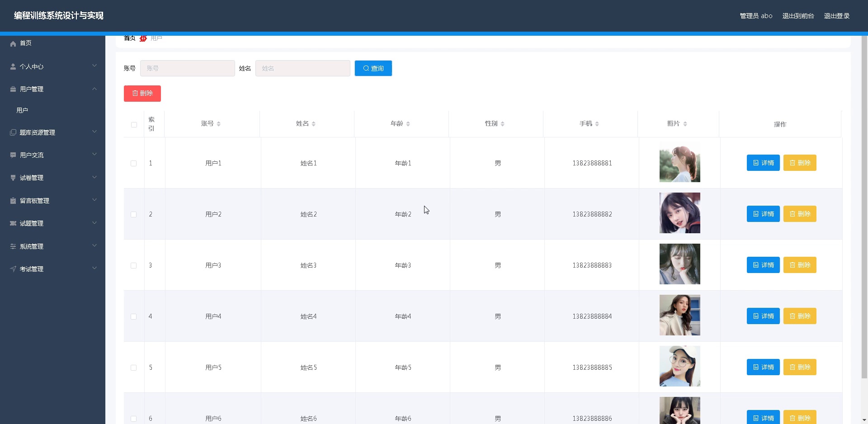Open 详情 for 用户2

(763, 214)
